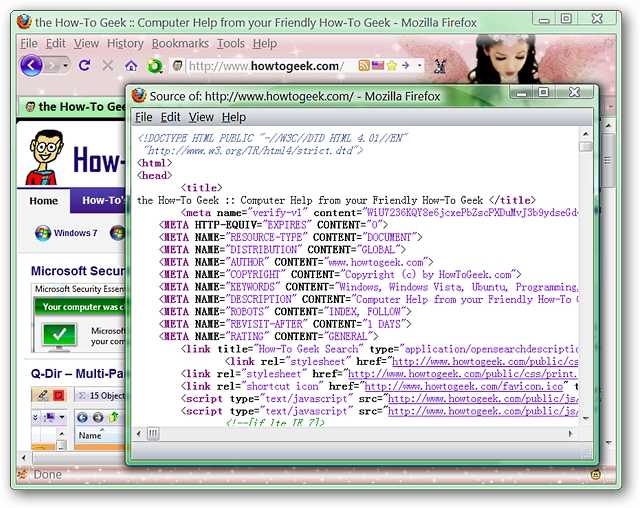Click the How-To's navigation tab on webpage
Image resolution: width=640 pixels, height=508 pixels.
(99, 200)
